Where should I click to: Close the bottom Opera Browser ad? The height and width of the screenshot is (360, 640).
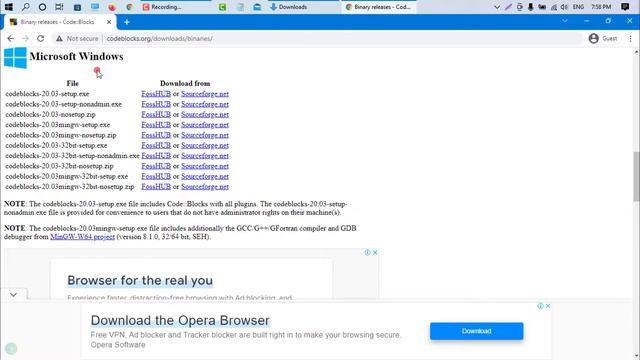(548, 306)
